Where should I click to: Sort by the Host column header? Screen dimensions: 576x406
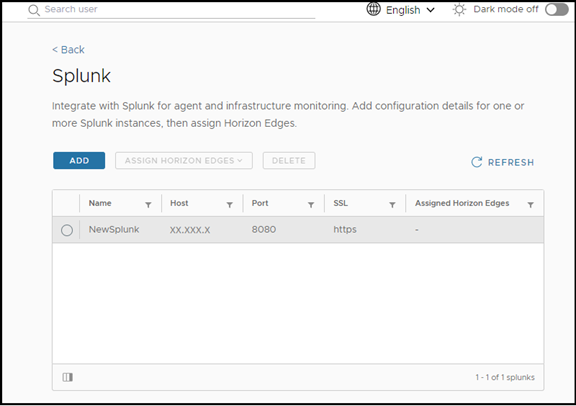tap(179, 203)
